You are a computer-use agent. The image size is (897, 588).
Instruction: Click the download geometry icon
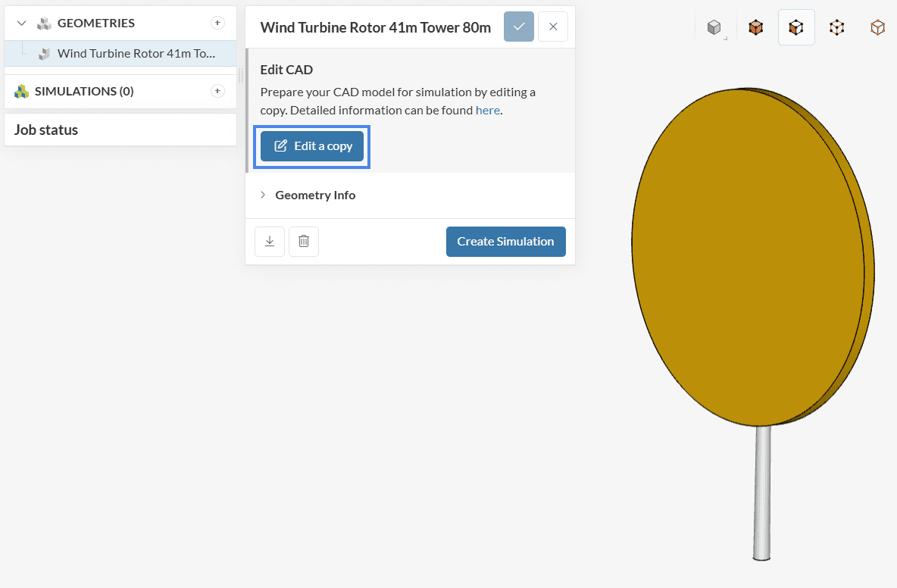tap(270, 242)
